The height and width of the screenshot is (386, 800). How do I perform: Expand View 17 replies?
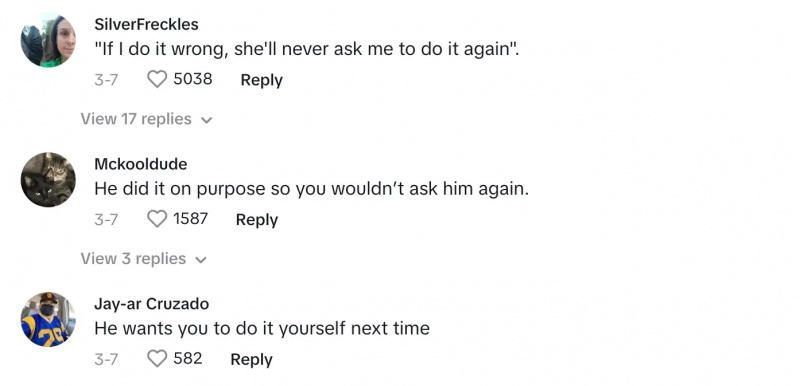click(146, 119)
